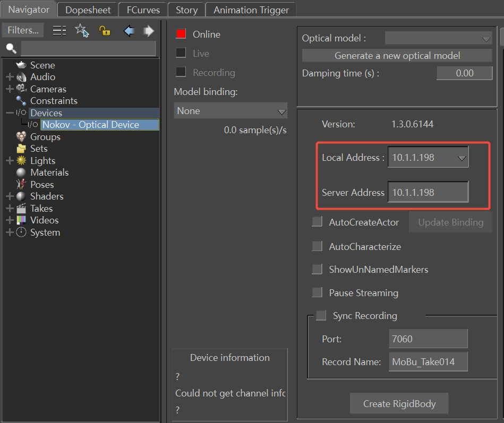Open the Animation Trigger tab
The width and height of the screenshot is (504, 423).
251,10
